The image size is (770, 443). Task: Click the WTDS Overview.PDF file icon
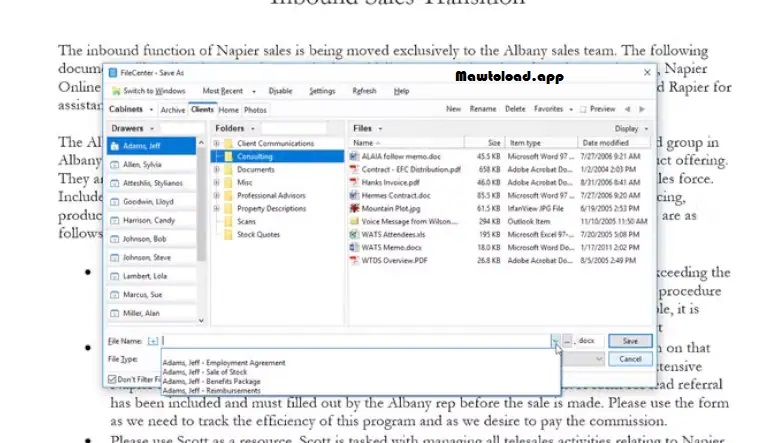pyautogui.click(x=354, y=261)
